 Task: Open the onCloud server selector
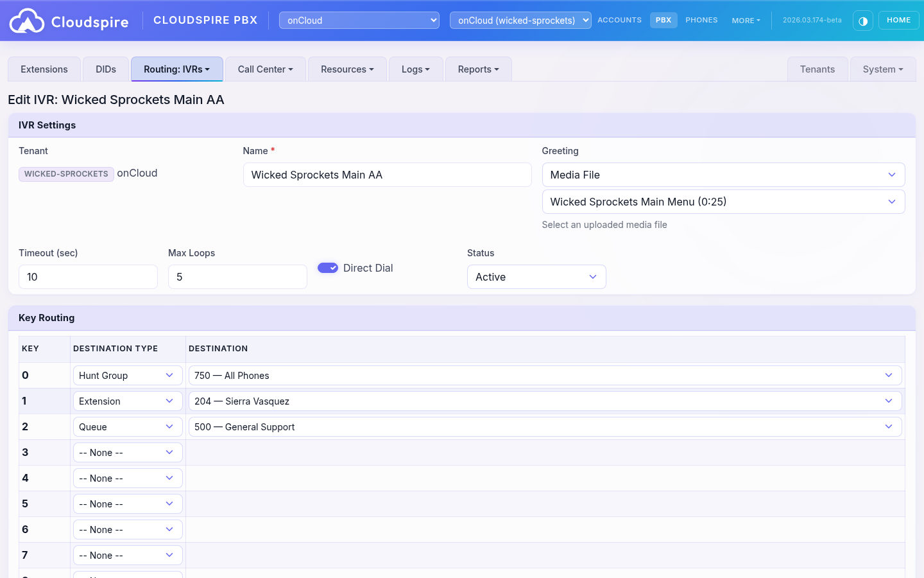click(x=359, y=20)
